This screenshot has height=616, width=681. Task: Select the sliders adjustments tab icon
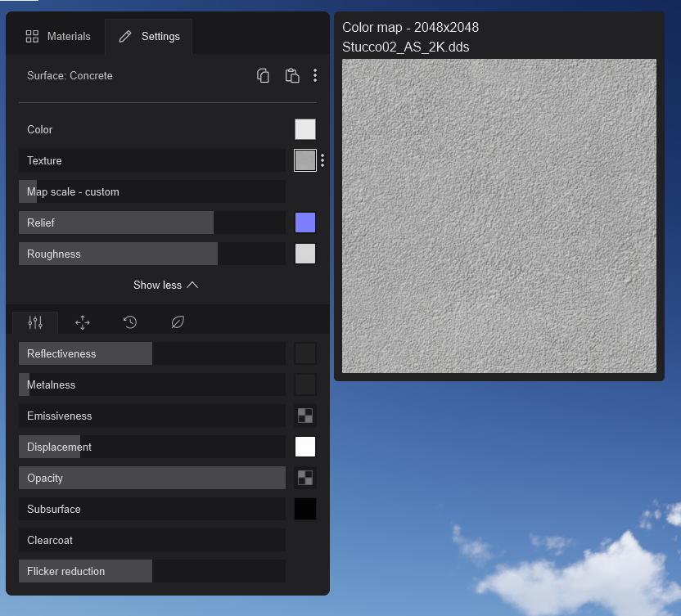pyautogui.click(x=34, y=322)
